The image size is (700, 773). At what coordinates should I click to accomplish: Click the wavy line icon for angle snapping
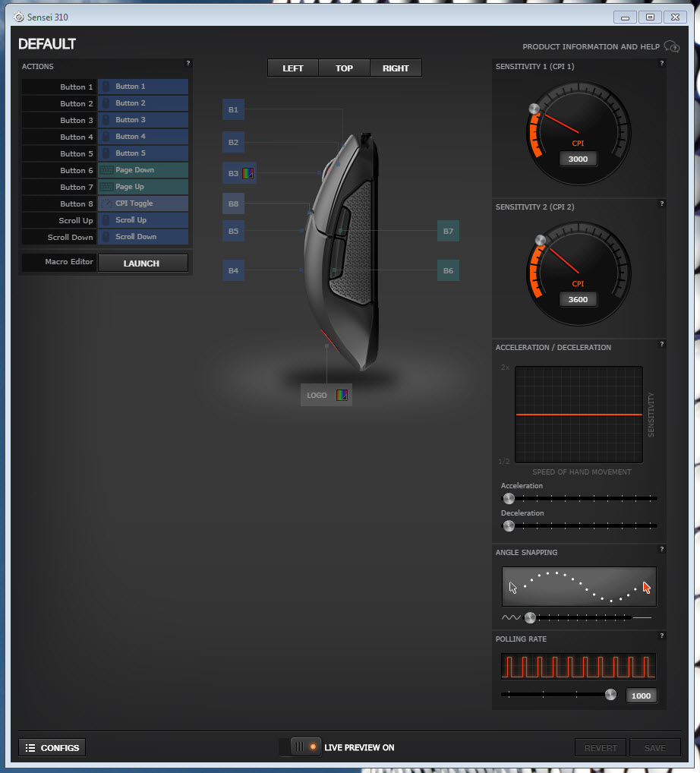tap(511, 617)
